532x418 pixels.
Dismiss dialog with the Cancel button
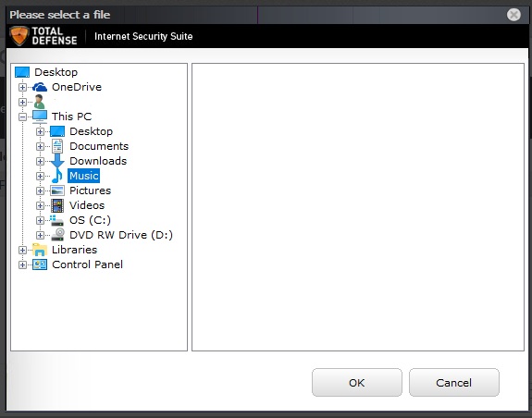click(454, 383)
